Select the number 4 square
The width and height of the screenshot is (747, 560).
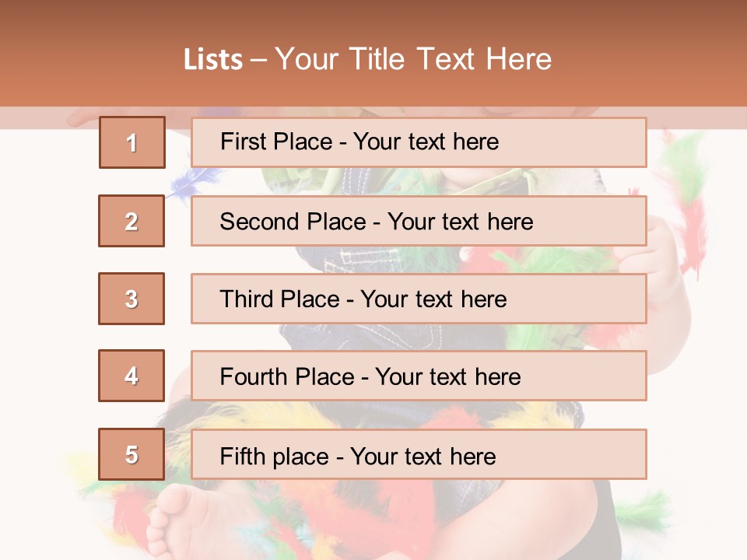click(132, 376)
